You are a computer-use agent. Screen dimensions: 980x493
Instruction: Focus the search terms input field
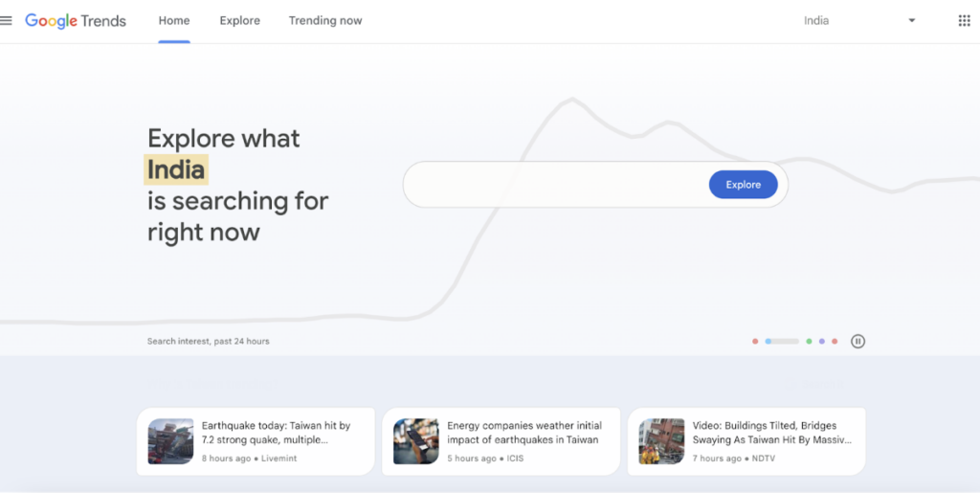click(556, 185)
